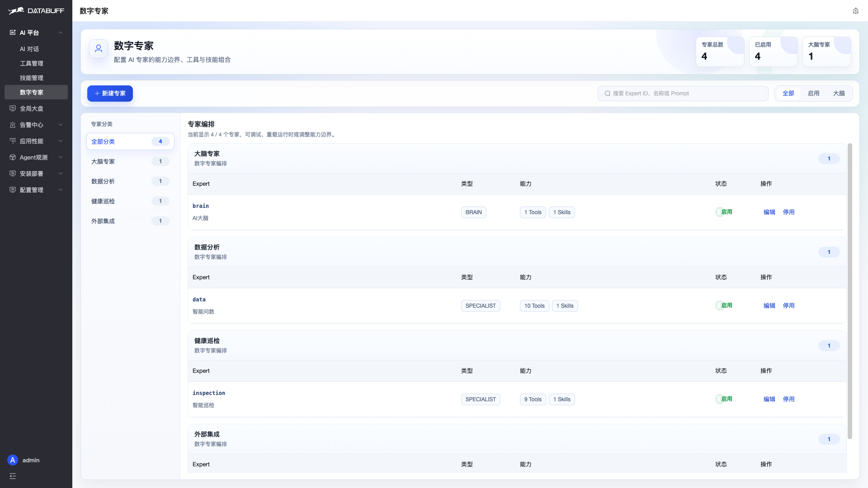Edit the inspection expert

(x=769, y=399)
